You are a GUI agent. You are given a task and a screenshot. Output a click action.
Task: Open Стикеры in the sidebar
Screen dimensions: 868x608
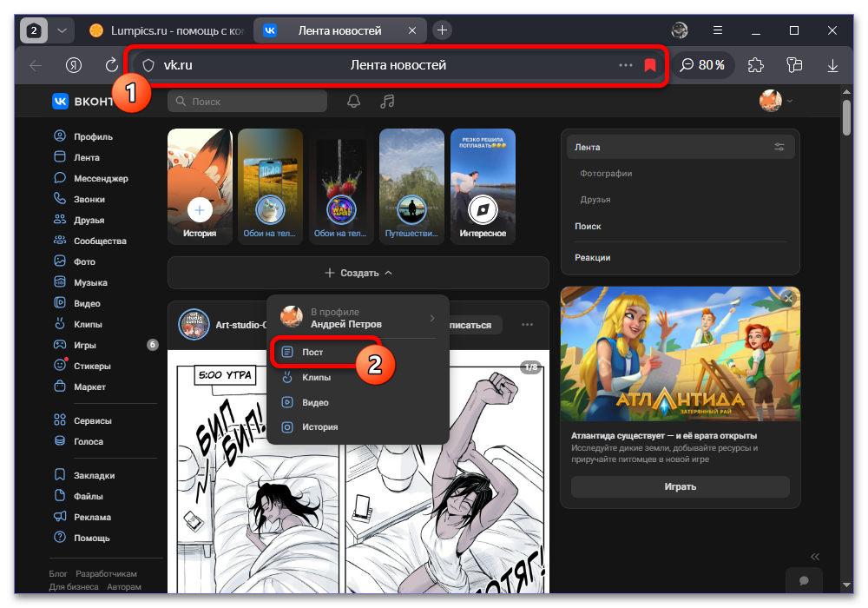[x=82, y=366]
